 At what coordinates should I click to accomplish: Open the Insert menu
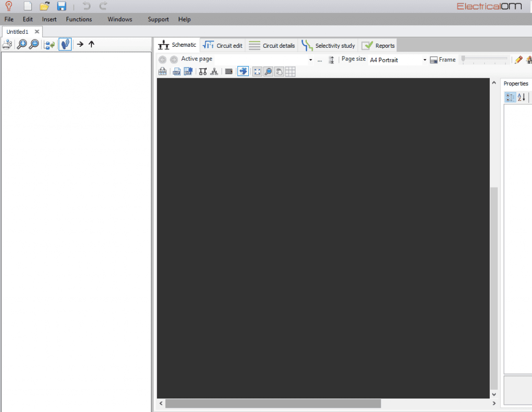click(x=49, y=19)
